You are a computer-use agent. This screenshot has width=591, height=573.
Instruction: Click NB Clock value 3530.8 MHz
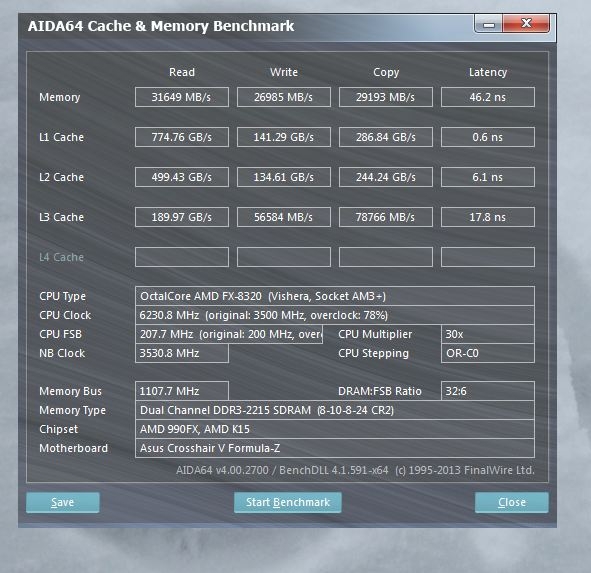(x=182, y=353)
